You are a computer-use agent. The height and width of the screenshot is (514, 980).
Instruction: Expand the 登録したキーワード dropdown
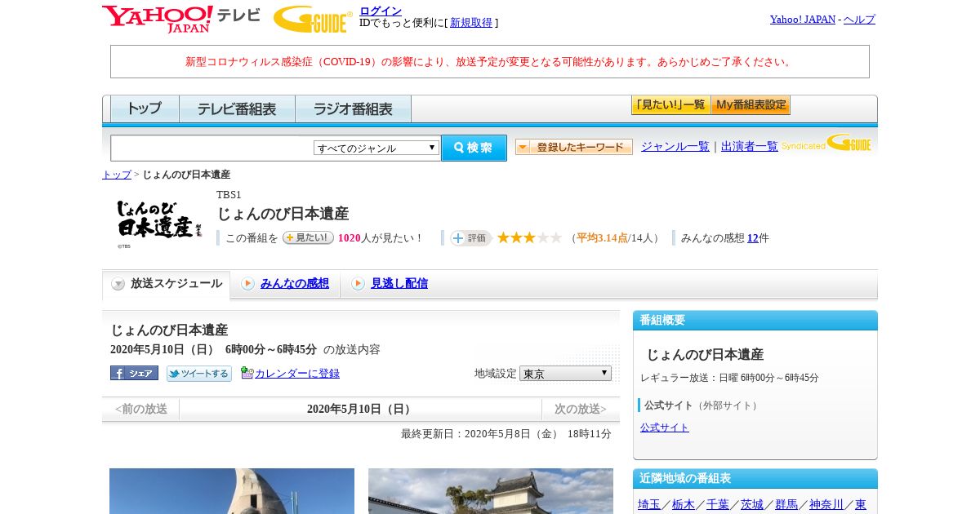click(574, 147)
